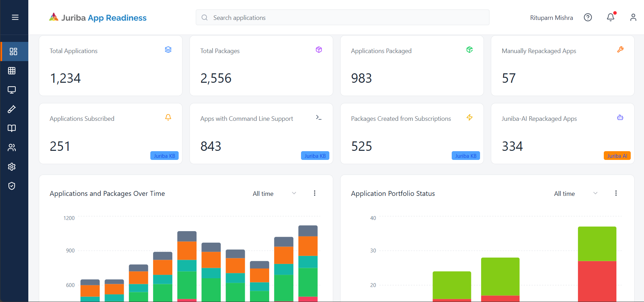Click the terminal icon on Command Line Support

point(319,117)
